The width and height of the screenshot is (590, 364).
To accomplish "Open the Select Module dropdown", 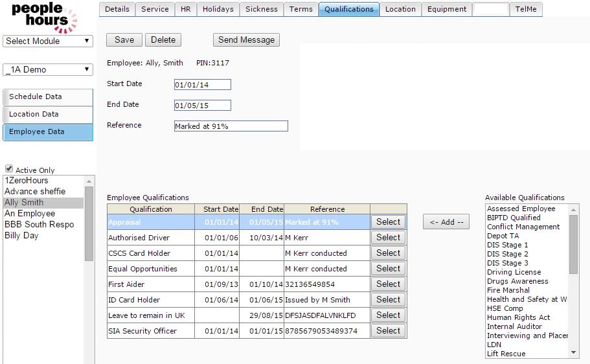I will [x=48, y=41].
